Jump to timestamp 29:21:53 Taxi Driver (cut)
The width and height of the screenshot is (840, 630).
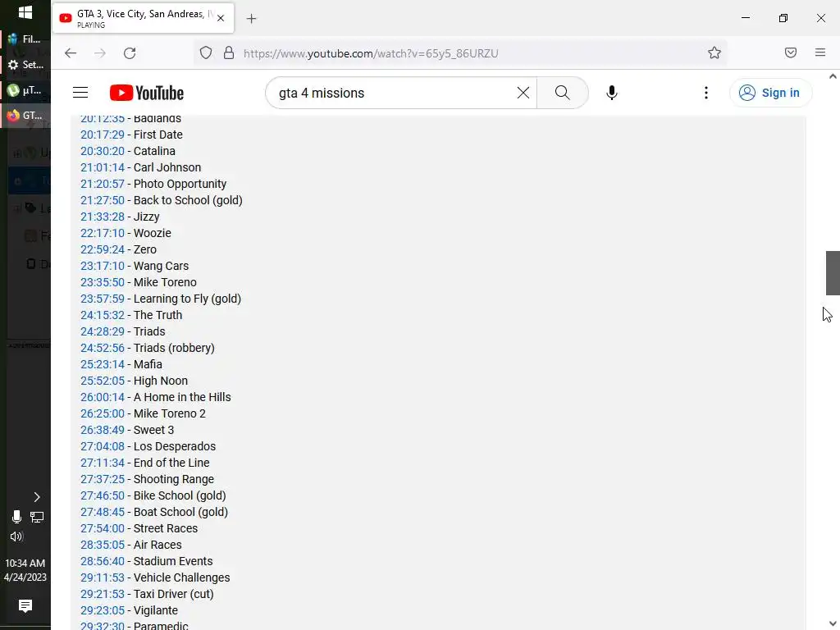[103, 594]
